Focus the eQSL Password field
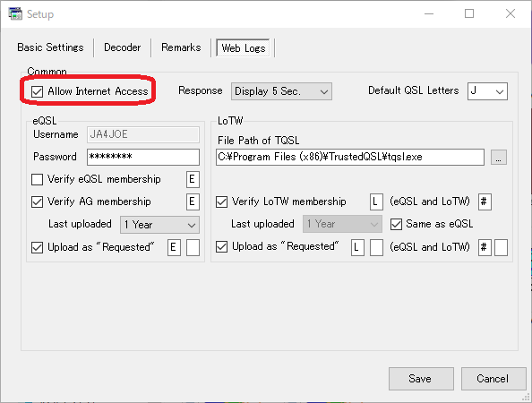Image resolution: width=532 pixels, height=403 pixels. tap(143, 157)
